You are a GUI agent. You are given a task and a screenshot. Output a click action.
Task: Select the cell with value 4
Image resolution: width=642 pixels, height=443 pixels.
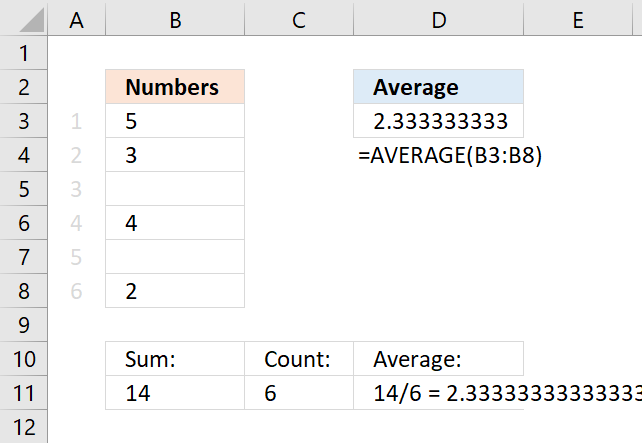tap(175, 223)
